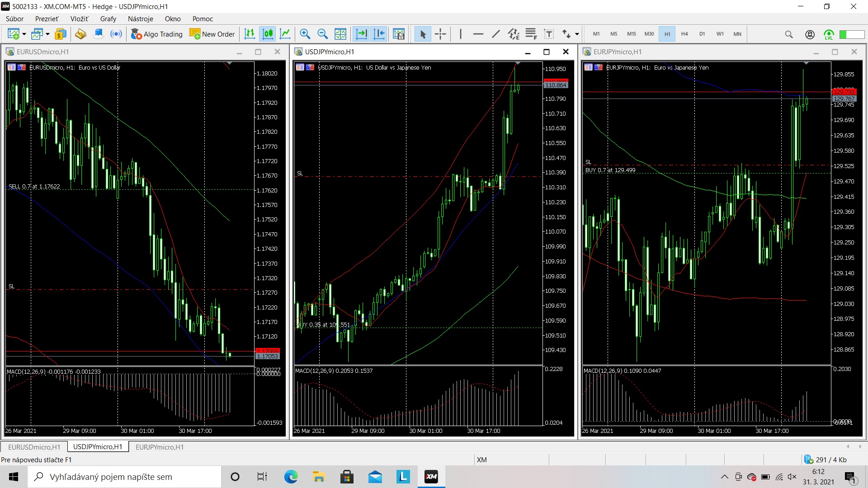Open the Navigator panel icon

80,34
